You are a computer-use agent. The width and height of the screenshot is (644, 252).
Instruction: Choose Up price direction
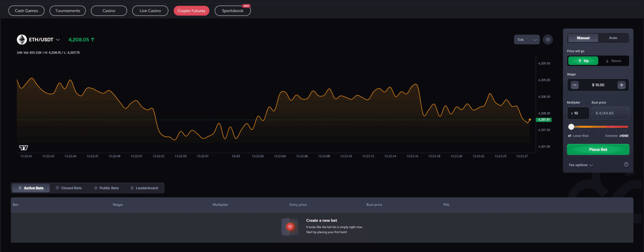click(583, 61)
